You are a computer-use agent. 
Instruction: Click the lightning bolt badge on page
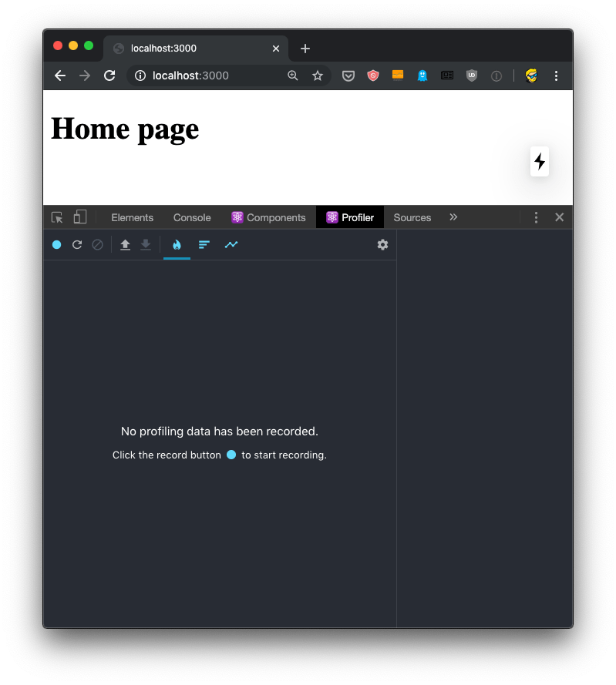tap(540, 161)
